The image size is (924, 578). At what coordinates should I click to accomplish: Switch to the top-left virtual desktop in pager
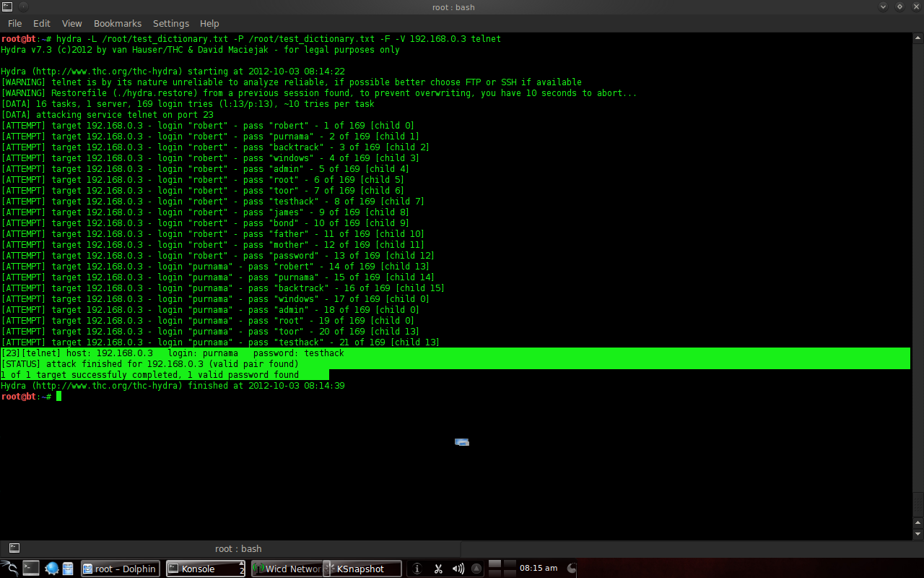pyautogui.click(x=494, y=564)
